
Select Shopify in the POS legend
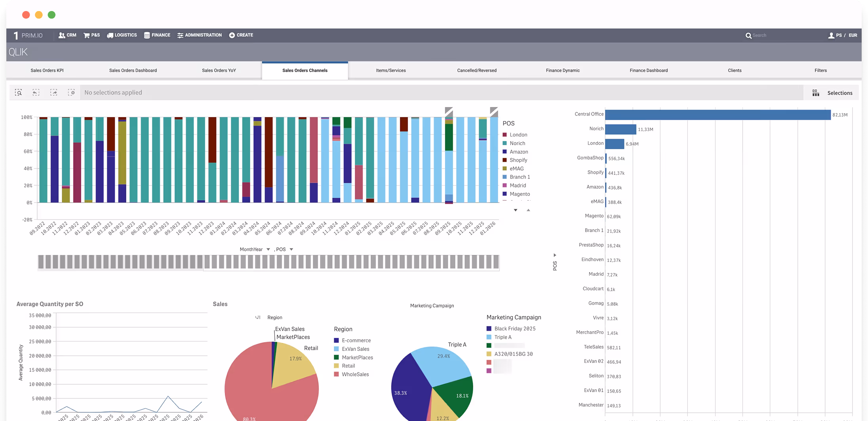(x=515, y=160)
